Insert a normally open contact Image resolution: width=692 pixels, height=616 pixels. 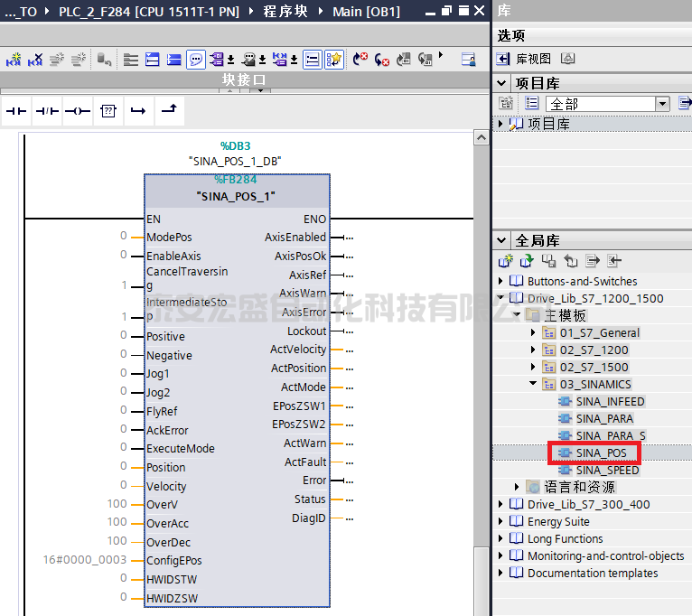(x=16, y=110)
